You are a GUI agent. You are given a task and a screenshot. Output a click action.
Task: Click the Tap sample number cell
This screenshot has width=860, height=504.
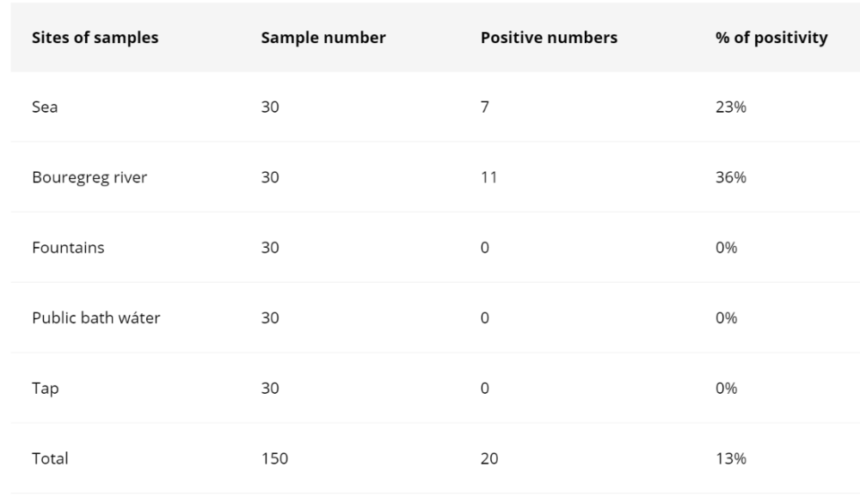(271, 388)
